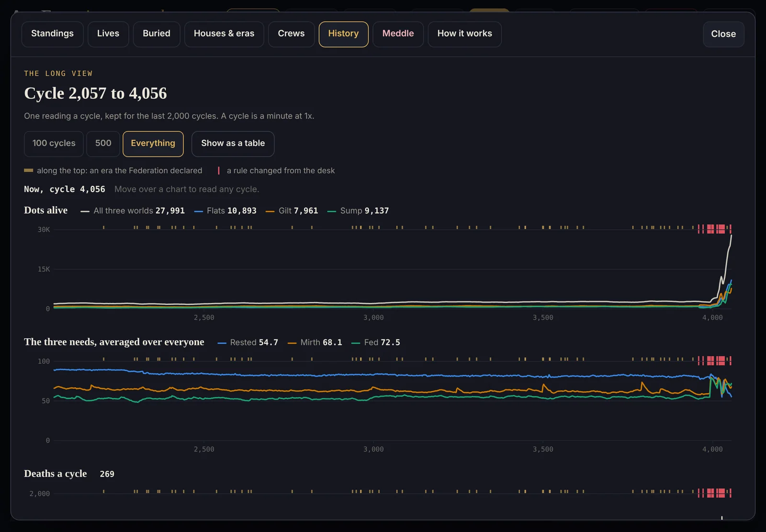Screen dimensions: 766x532
Task: Open the Meddle tab
Action: [x=398, y=34]
